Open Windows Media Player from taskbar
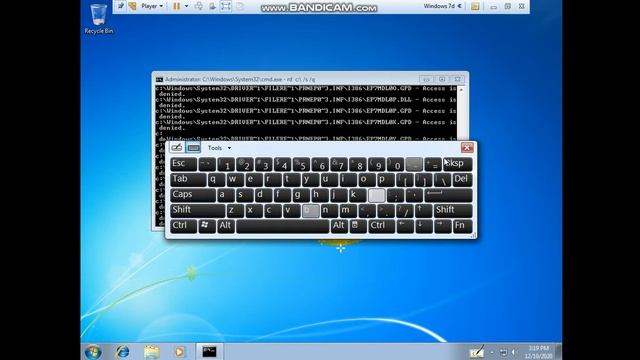Screen dimensions: 640x360 180,352
